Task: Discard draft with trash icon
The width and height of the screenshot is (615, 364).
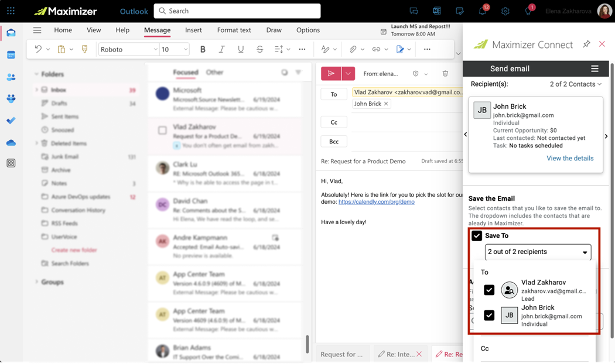Action: point(445,73)
